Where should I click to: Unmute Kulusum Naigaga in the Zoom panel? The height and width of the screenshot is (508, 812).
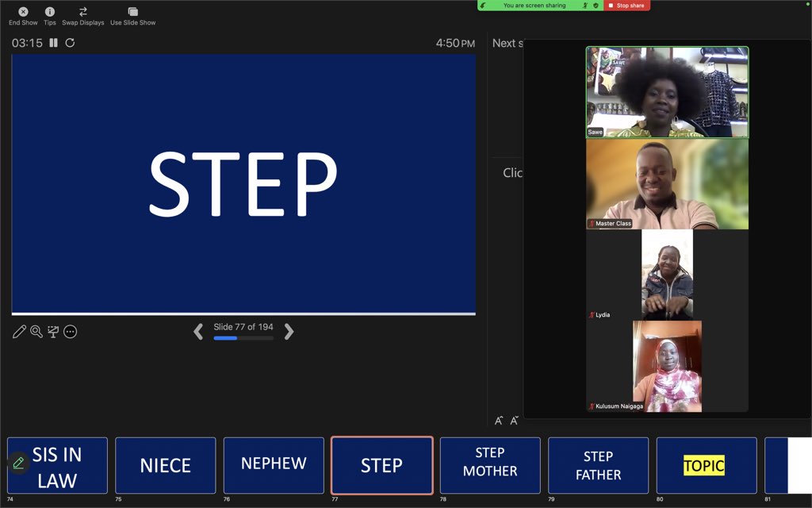(591, 405)
